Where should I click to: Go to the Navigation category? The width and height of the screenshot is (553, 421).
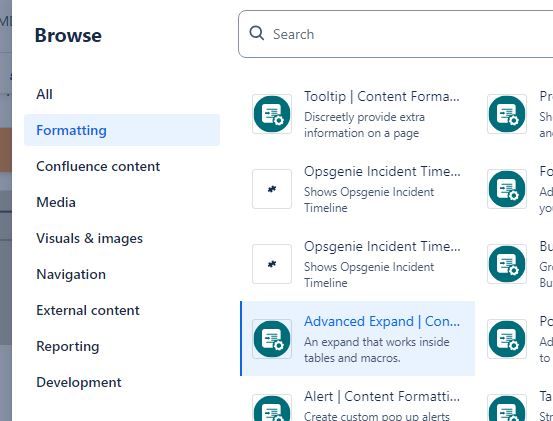[x=71, y=274]
